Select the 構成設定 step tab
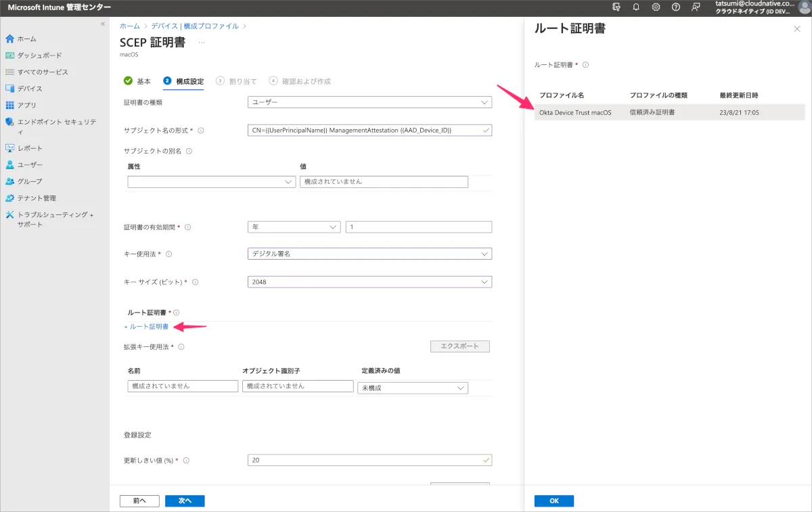 click(183, 81)
